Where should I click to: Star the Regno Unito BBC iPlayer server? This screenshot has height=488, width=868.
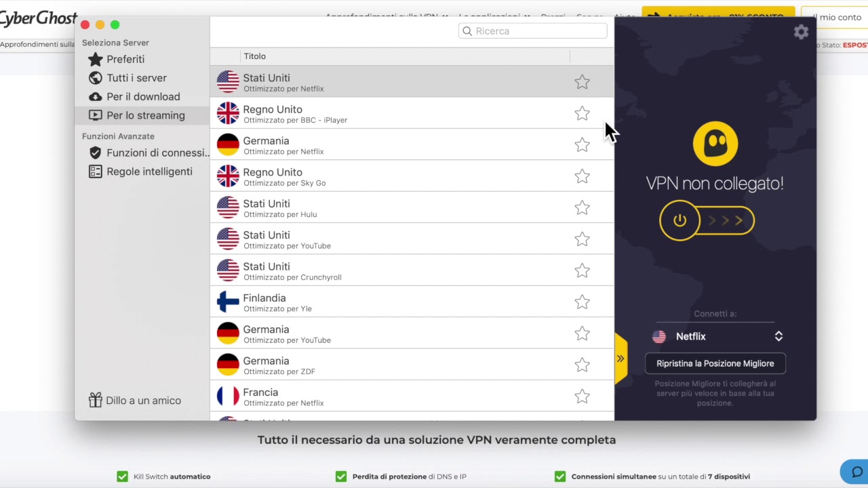(582, 113)
